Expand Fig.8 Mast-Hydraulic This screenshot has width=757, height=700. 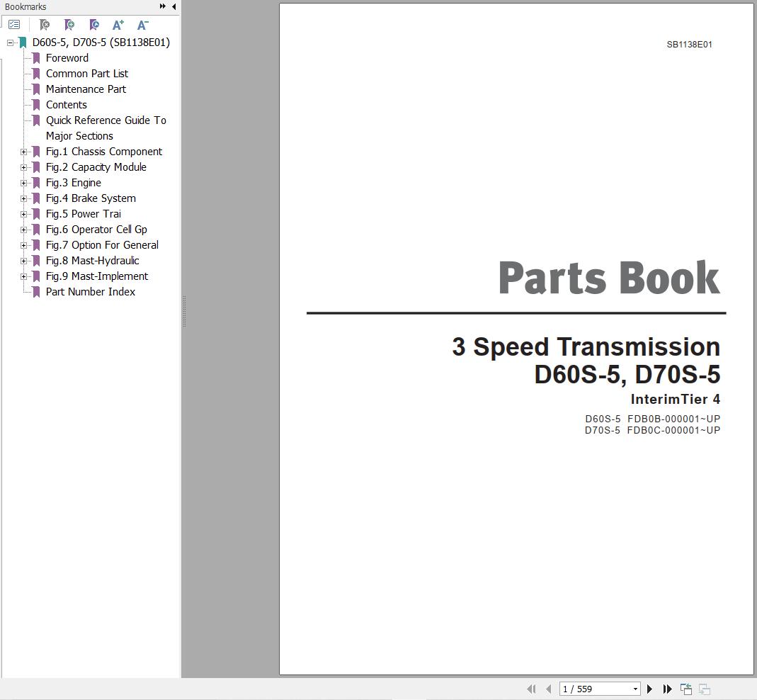23,261
